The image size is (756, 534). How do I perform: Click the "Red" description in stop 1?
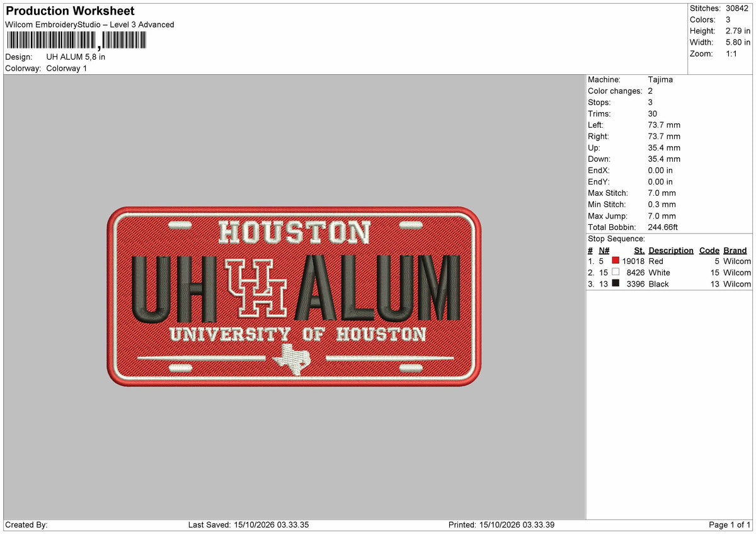pyautogui.click(x=656, y=261)
